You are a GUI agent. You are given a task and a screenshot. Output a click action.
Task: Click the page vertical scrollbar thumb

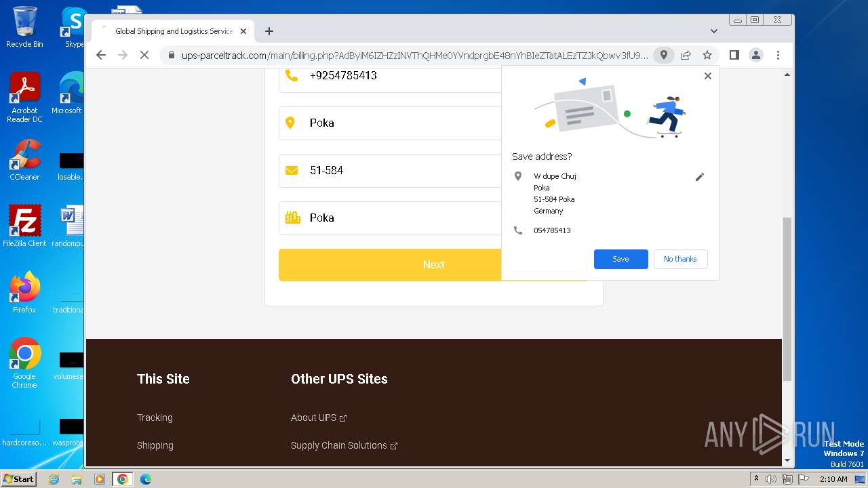pos(787,298)
